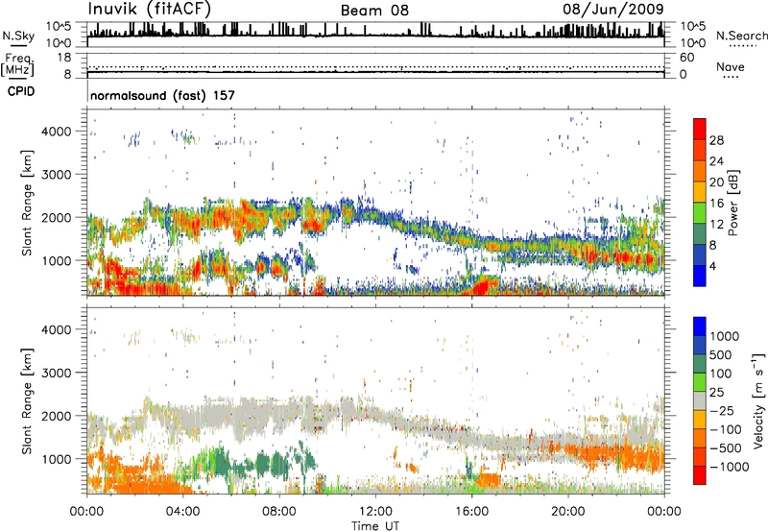
Task: Click 'normalsound (fast) 157' text
Action: pos(162,95)
